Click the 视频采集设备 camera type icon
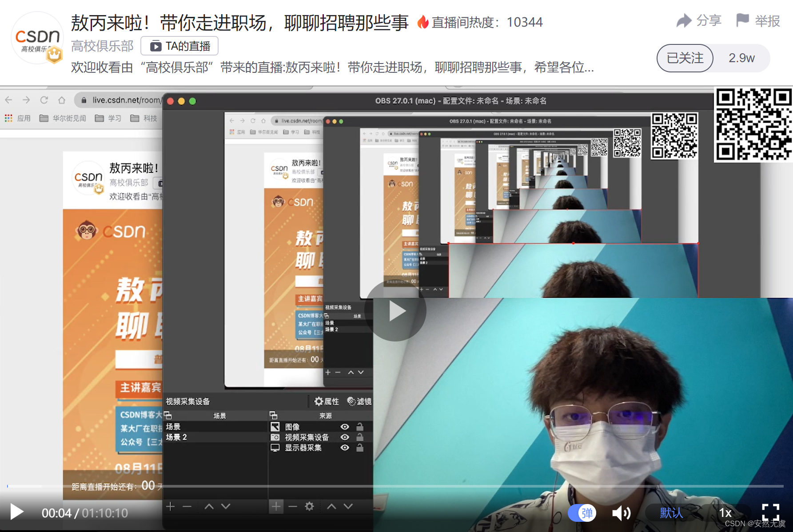The width and height of the screenshot is (793, 532). point(275,437)
